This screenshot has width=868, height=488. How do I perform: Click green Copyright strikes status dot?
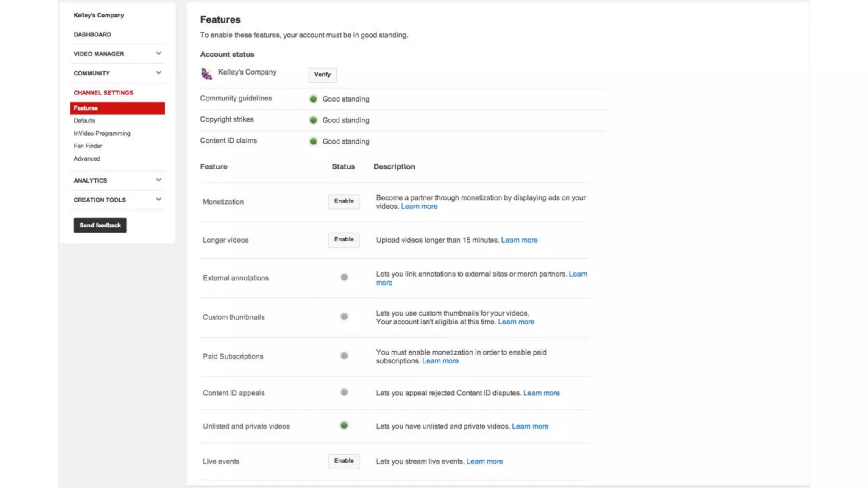click(x=313, y=120)
